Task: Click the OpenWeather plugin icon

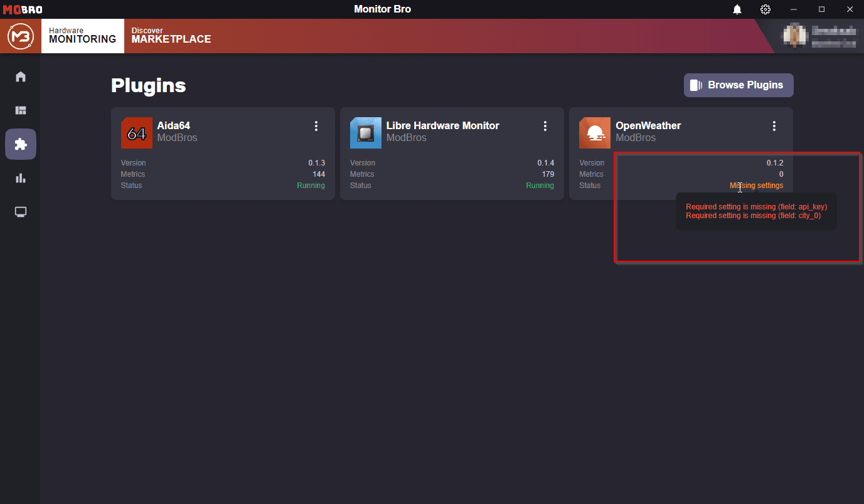Action: coord(595,133)
